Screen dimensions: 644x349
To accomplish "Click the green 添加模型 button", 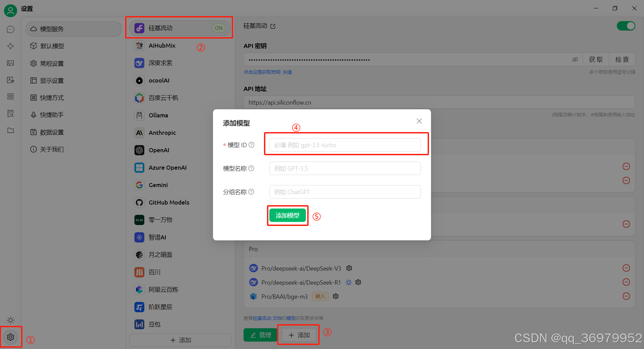I will click(x=287, y=215).
